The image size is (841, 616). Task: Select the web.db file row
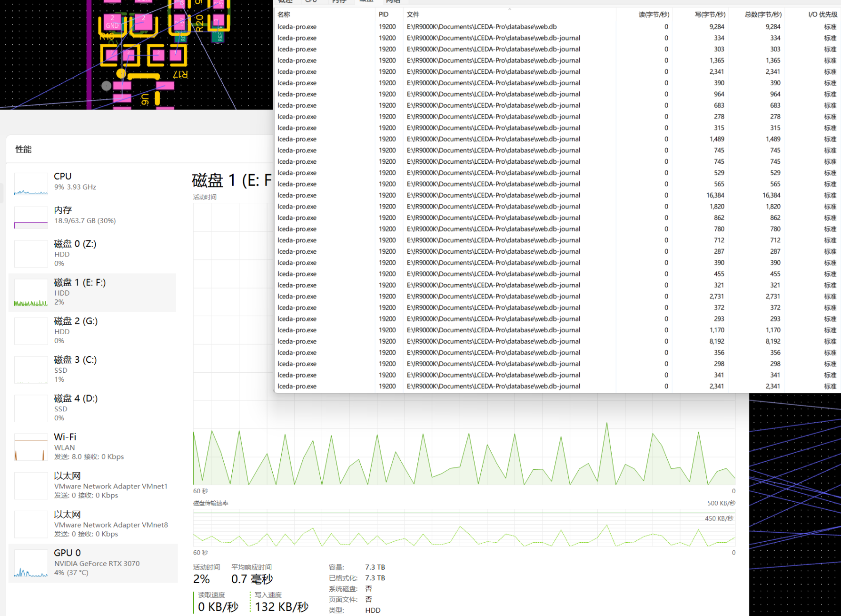tap(482, 27)
